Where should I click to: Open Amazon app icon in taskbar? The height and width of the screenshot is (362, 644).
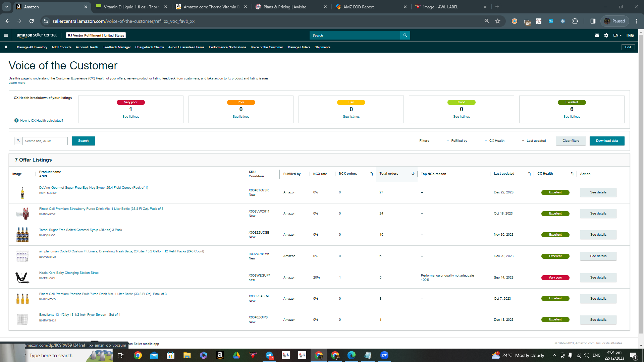[x=220, y=355]
